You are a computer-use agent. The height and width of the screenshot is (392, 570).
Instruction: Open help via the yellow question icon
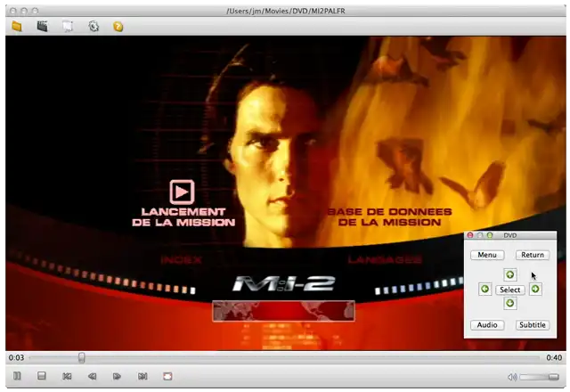point(118,27)
